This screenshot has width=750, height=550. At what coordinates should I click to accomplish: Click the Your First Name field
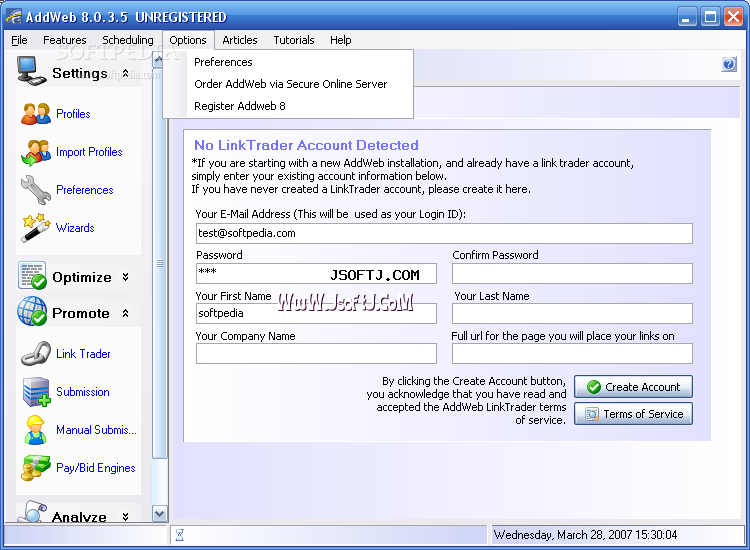click(x=316, y=313)
